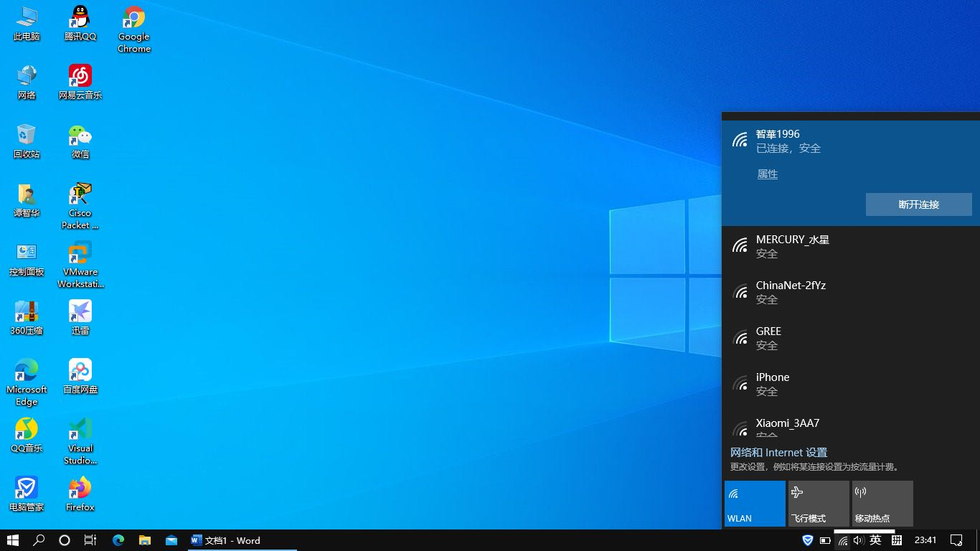Image resolution: width=980 pixels, height=551 pixels.
Task: Open taskbar search magnifier
Action: point(39,540)
